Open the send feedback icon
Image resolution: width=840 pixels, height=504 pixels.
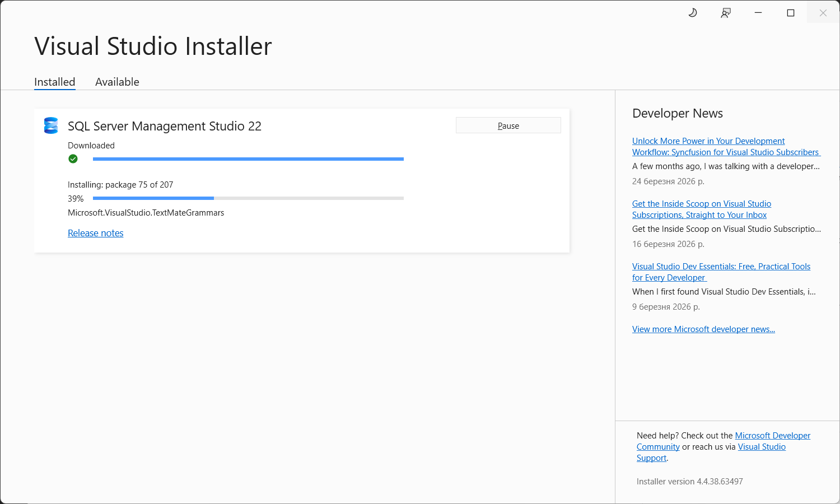click(726, 13)
